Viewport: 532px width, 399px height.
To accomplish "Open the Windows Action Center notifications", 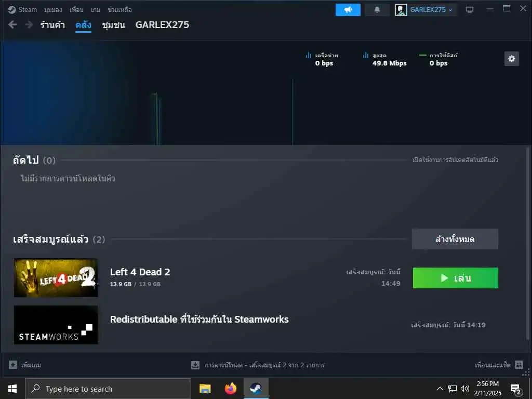I will [x=516, y=389].
